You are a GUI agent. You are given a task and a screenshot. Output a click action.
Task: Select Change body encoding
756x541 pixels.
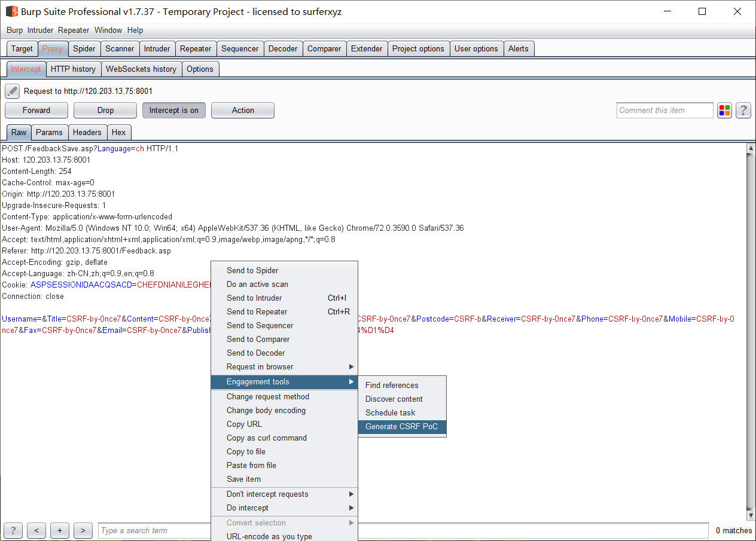pyautogui.click(x=285, y=411)
